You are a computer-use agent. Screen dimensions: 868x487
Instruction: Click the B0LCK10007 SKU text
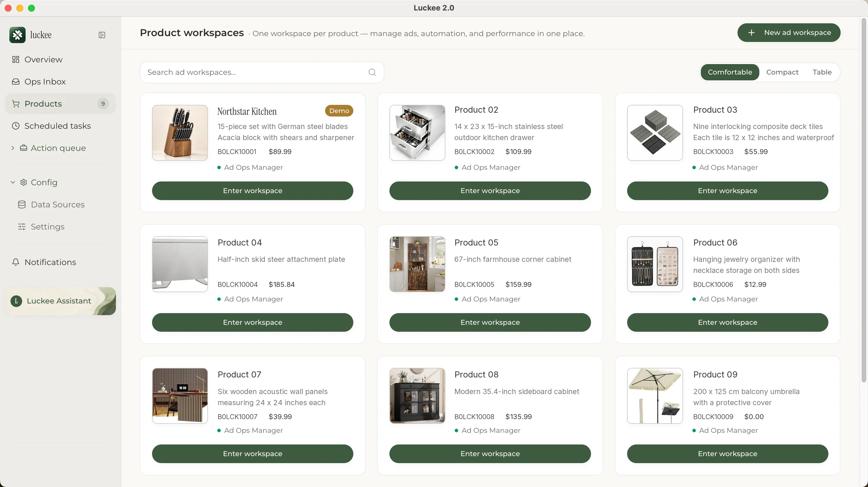[x=238, y=417]
